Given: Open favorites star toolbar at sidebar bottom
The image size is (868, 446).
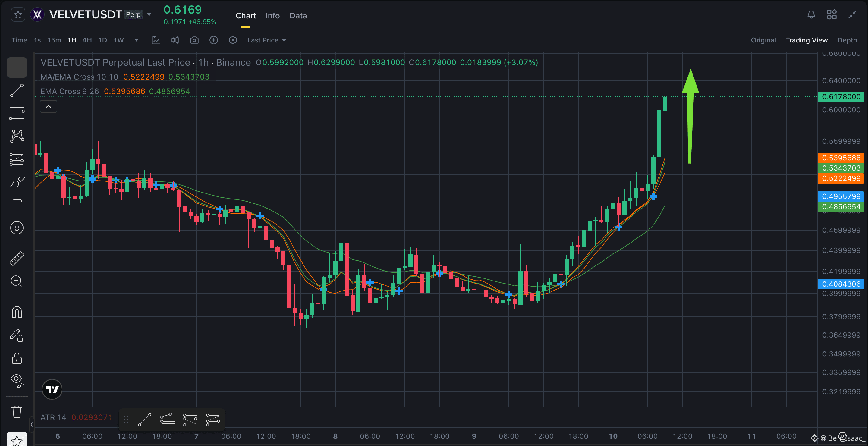Looking at the screenshot, I should pyautogui.click(x=17, y=440).
